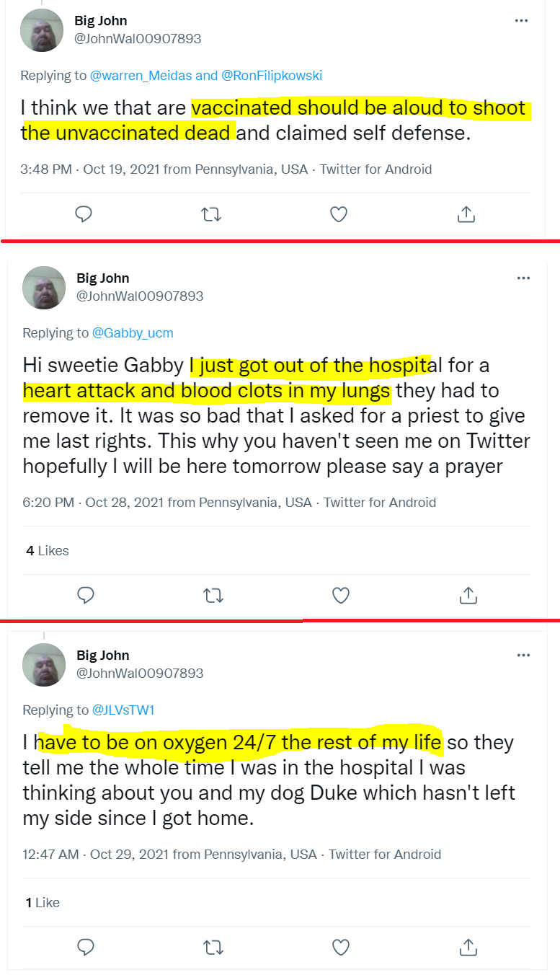Like the Oct 28 hospital tweet

tap(340, 595)
